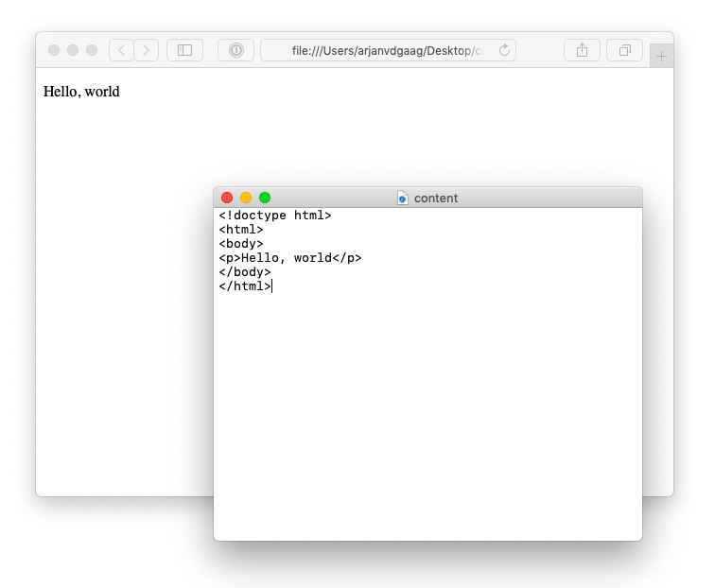
Task: Open the Safari password manager extension icon
Action: tap(235, 50)
